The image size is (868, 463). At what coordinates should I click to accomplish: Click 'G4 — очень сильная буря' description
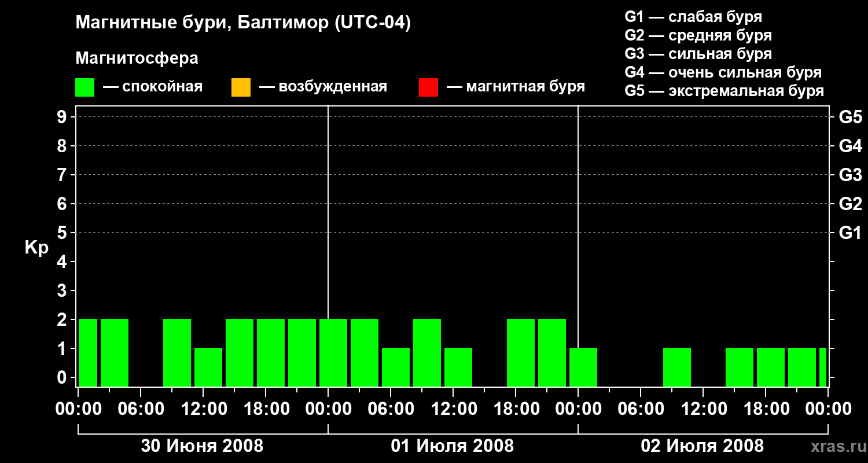723,72
